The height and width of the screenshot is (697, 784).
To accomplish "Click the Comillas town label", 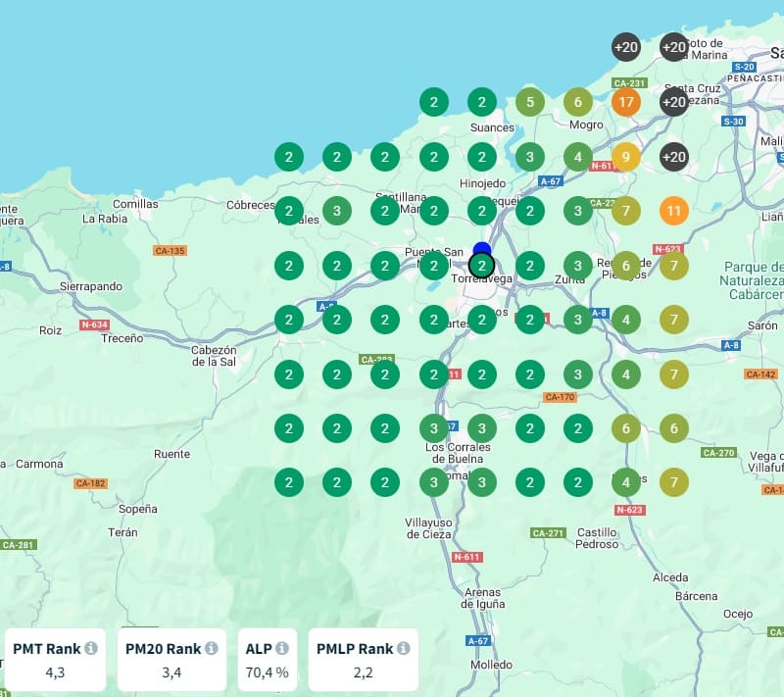I will (135, 204).
